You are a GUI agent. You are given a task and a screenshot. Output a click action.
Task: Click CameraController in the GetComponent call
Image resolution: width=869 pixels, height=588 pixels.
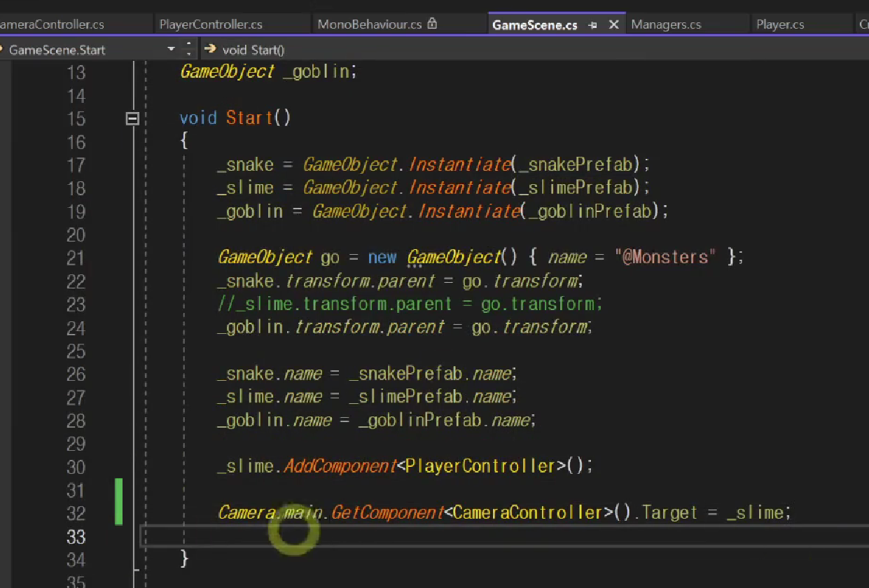click(x=528, y=512)
